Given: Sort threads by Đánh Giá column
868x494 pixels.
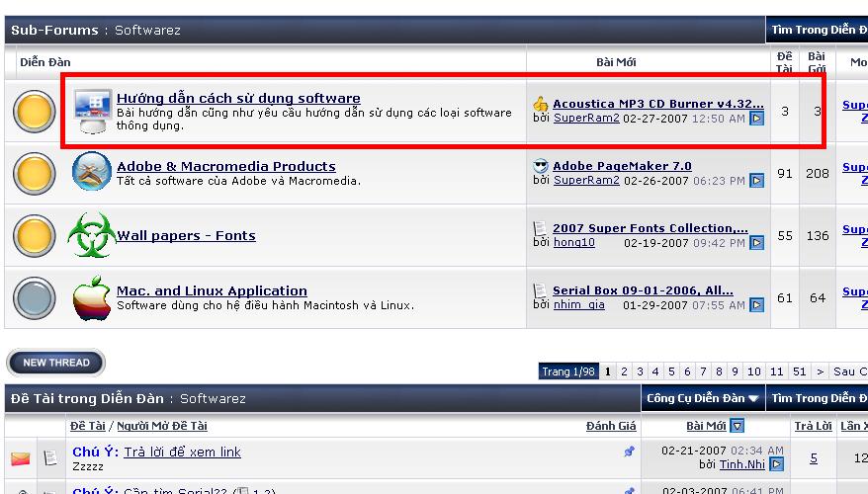Looking at the screenshot, I should [x=611, y=426].
